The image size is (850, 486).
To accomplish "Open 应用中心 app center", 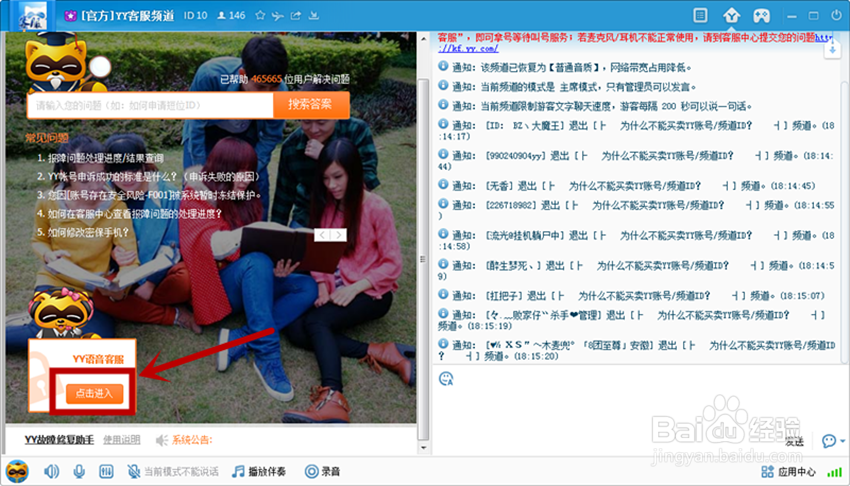I will pyautogui.click(x=789, y=472).
